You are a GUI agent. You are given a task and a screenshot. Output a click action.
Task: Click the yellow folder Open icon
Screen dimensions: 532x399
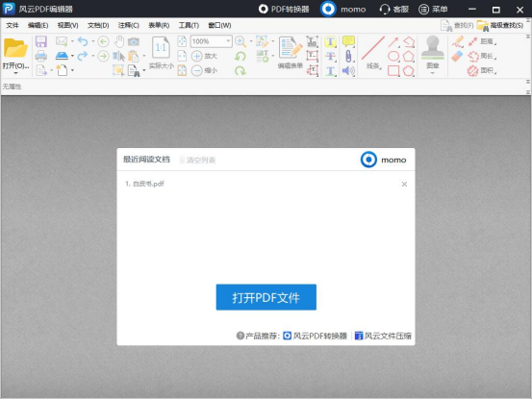tap(15, 48)
